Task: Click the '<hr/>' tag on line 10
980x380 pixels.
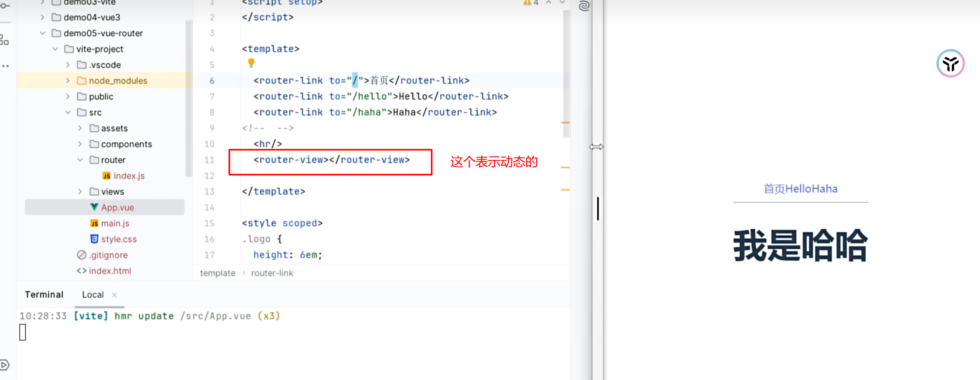Action: [x=268, y=144]
